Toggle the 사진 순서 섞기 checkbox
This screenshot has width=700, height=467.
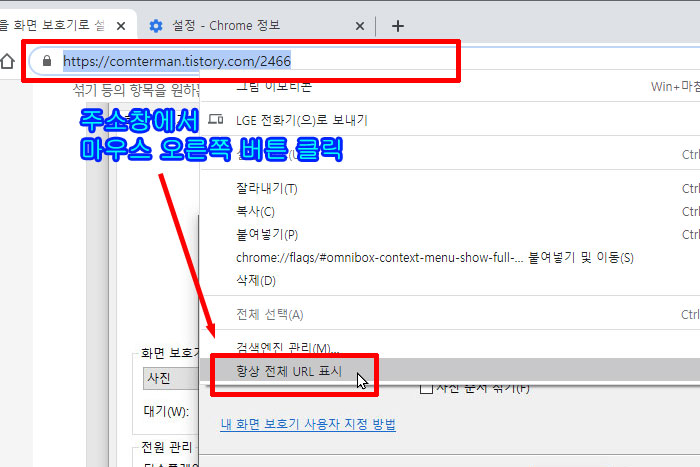(426, 388)
